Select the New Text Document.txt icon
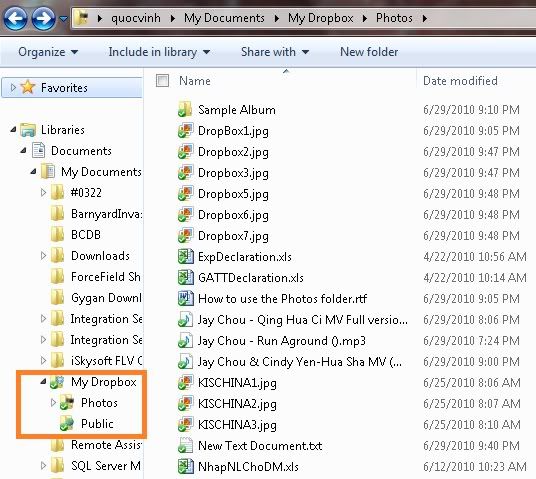536x479 pixels. pyautogui.click(x=185, y=445)
